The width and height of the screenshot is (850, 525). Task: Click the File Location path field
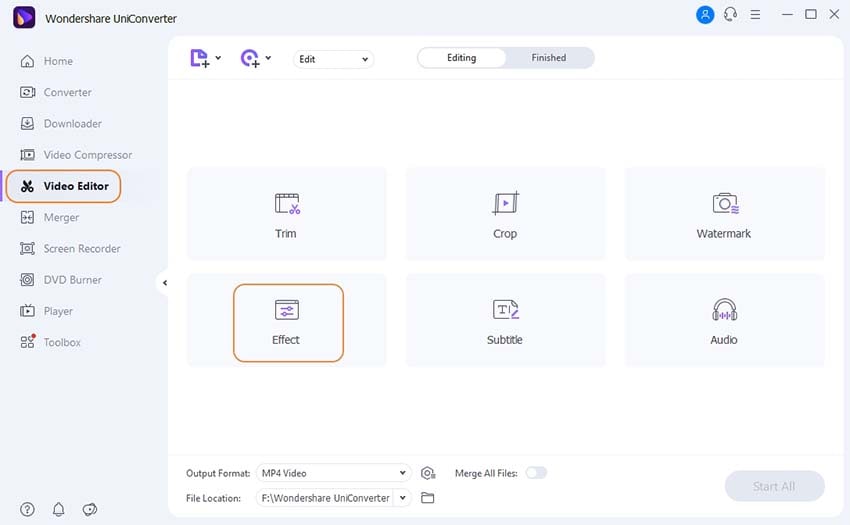point(325,498)
